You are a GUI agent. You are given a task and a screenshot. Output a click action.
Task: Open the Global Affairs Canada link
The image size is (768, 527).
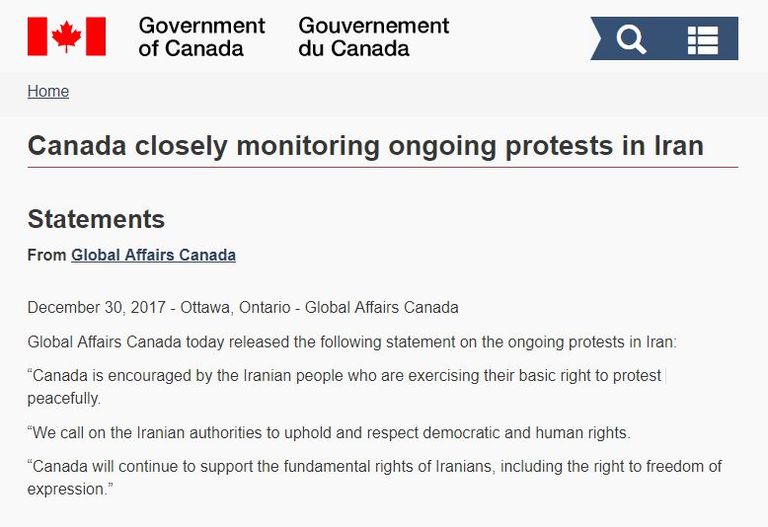pos(153,255)
